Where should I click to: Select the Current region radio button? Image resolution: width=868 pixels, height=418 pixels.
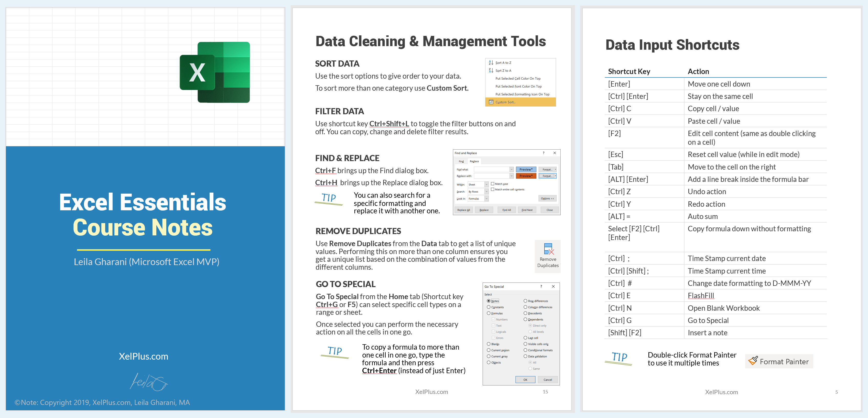pos(489,350)
